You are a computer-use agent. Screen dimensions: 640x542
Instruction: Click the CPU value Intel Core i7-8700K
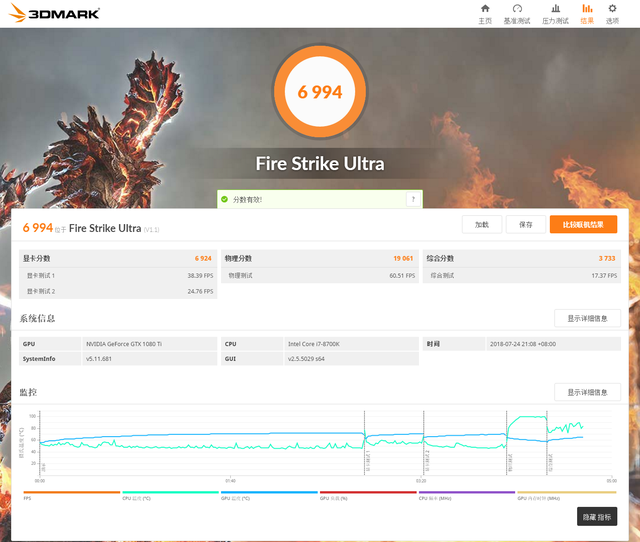(x=313, y=344)
